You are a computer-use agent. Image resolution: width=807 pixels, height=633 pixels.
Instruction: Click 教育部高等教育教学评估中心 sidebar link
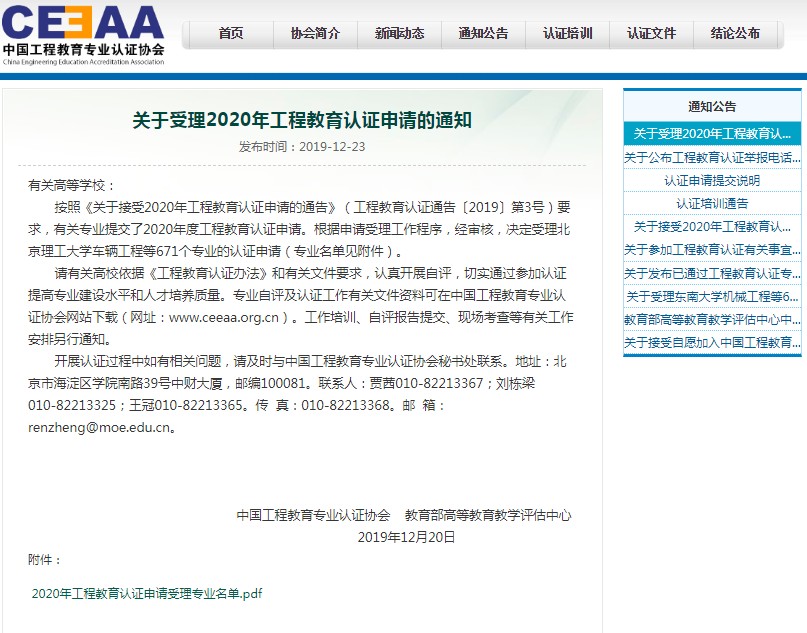(x=711, y=320)
